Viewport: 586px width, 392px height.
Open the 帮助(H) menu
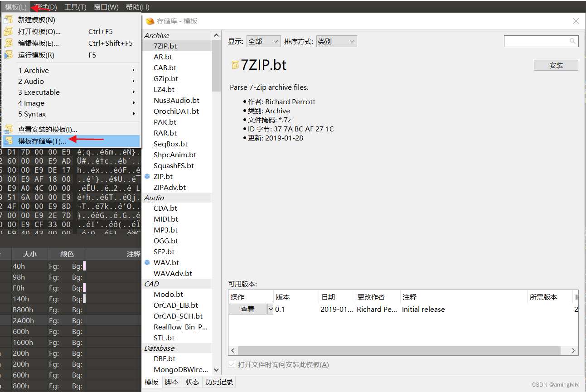click(137, 7)
